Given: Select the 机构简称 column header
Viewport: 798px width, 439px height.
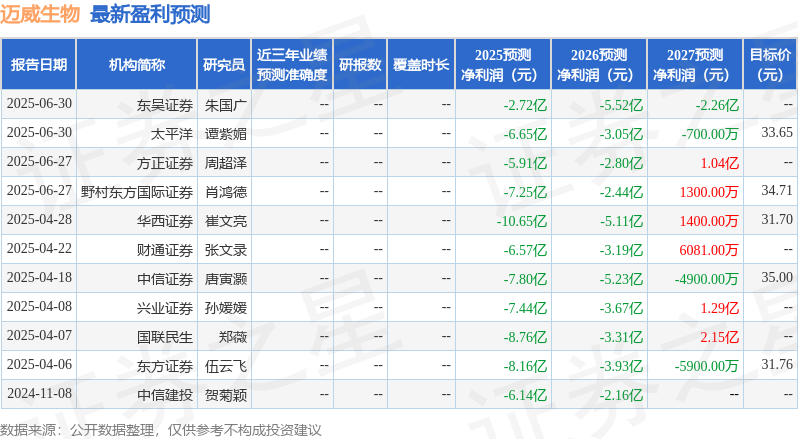Looking at the screenshot, I should 136,65.
